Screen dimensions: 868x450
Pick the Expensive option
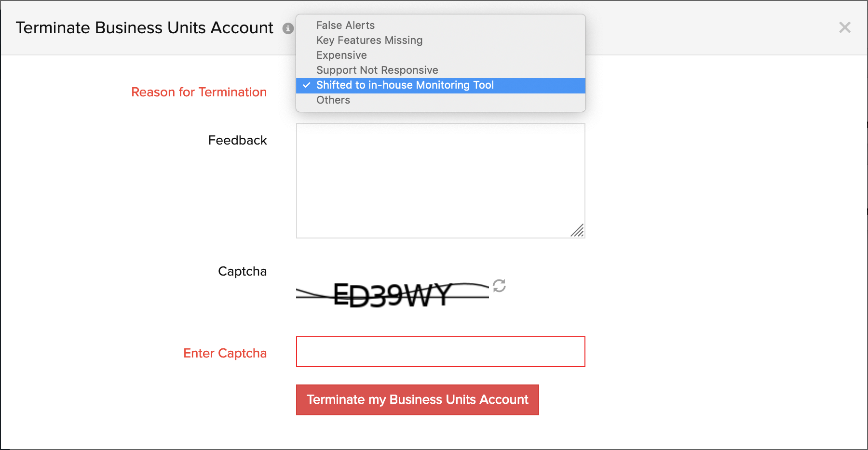coord(341,55)
